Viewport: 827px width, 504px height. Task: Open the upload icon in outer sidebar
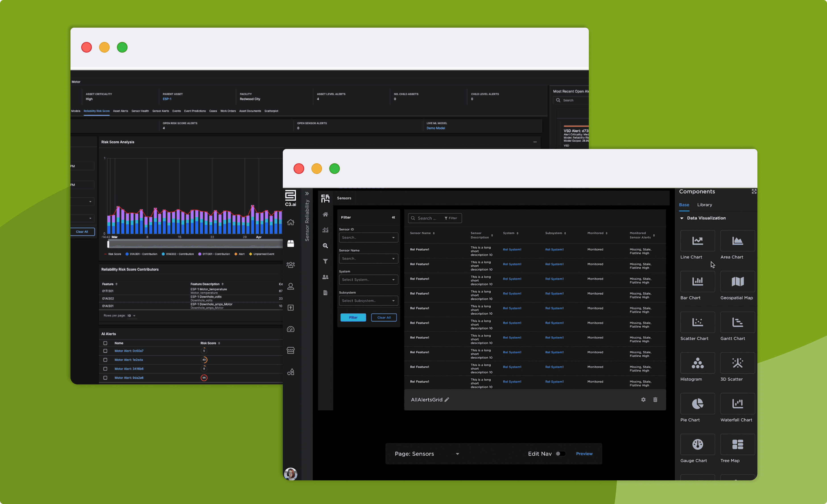(291, 308)
